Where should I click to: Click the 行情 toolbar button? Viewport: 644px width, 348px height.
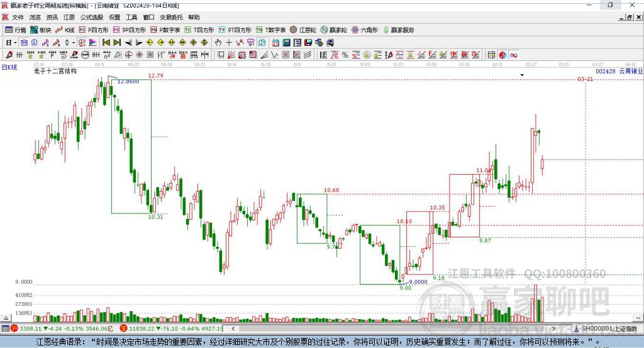(16, 30)
